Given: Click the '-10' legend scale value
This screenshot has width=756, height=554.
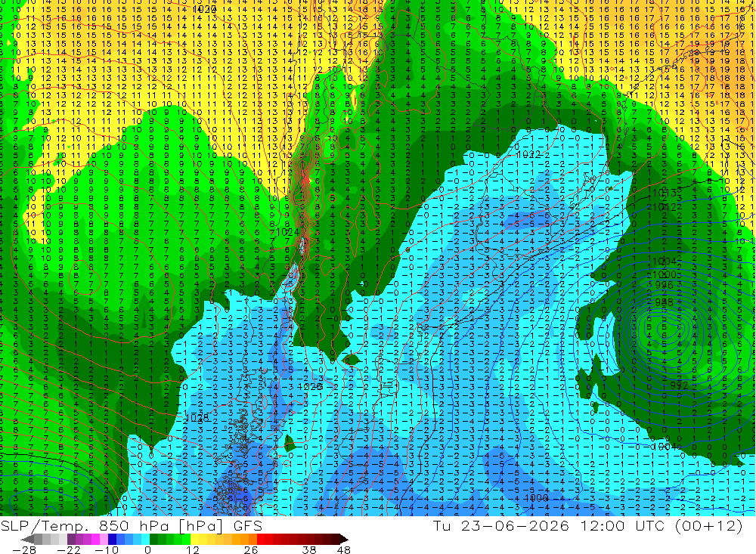Looking at the screenshot, I should point(107,549).
